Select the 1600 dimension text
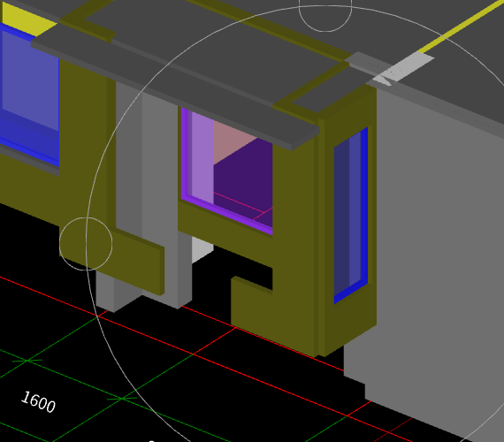 (x=38, y=402)
